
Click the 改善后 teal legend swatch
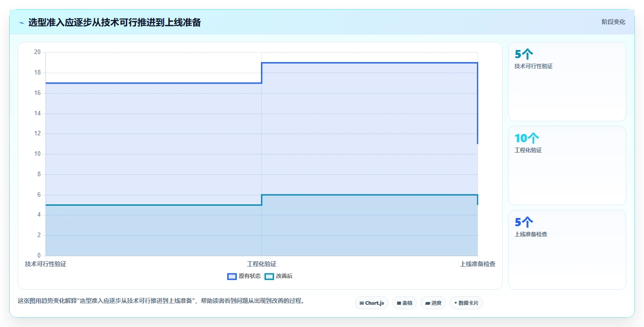click(x=270, y=276)
